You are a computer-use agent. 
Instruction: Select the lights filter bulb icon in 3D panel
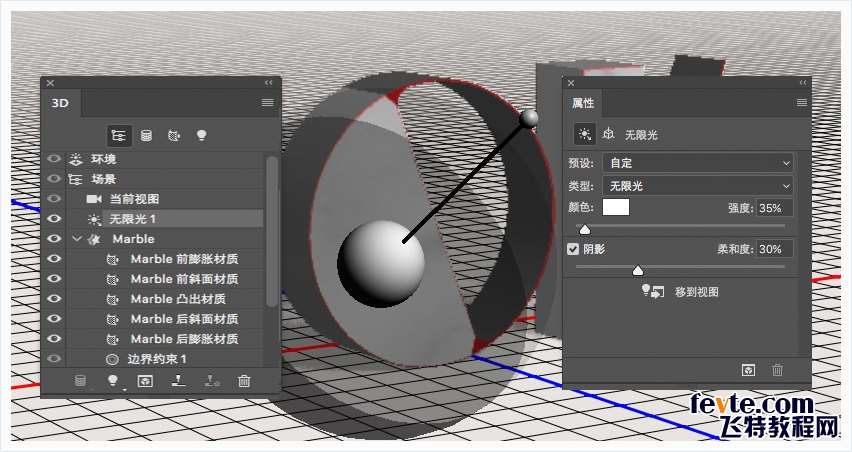click(x=202, y=135)
